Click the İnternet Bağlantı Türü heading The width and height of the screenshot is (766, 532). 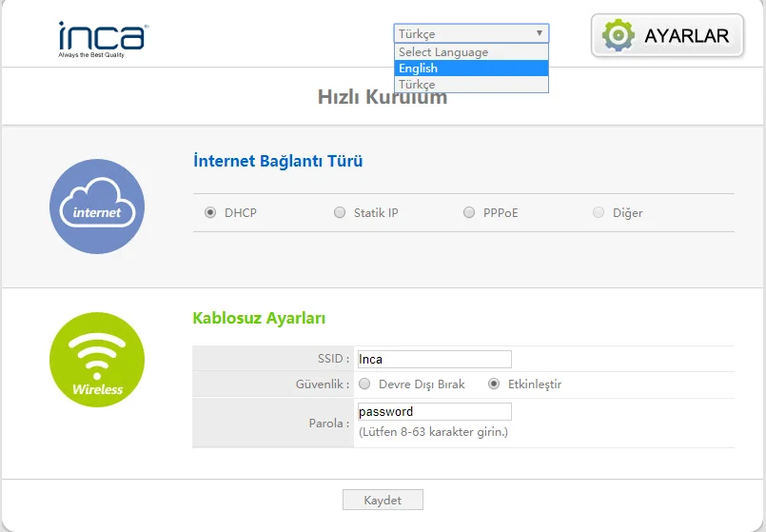click(x=278, y=161)
